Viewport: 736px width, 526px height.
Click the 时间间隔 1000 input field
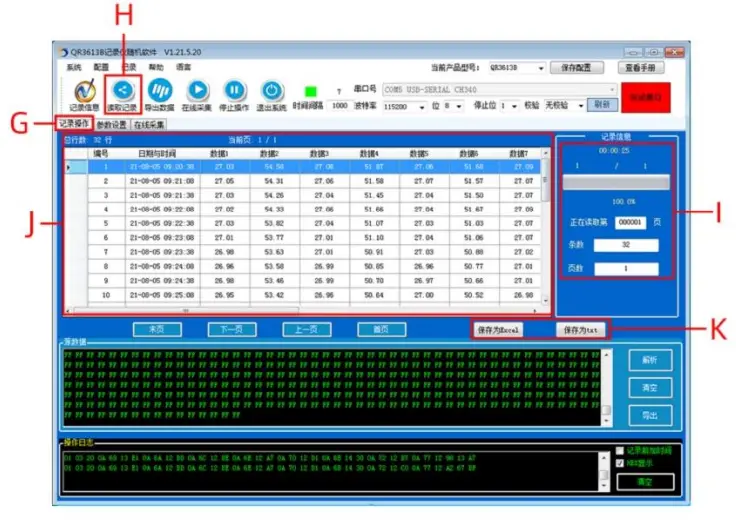[x=339, y=106]
